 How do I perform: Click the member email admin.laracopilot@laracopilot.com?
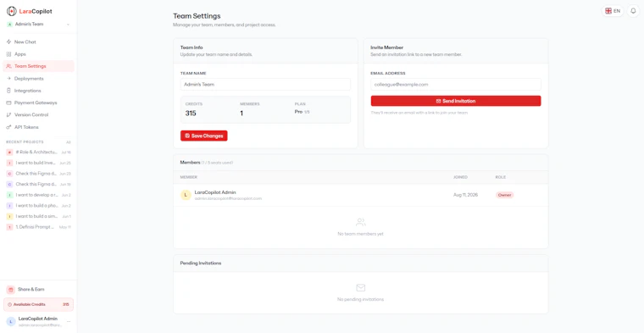pos(228,199)
